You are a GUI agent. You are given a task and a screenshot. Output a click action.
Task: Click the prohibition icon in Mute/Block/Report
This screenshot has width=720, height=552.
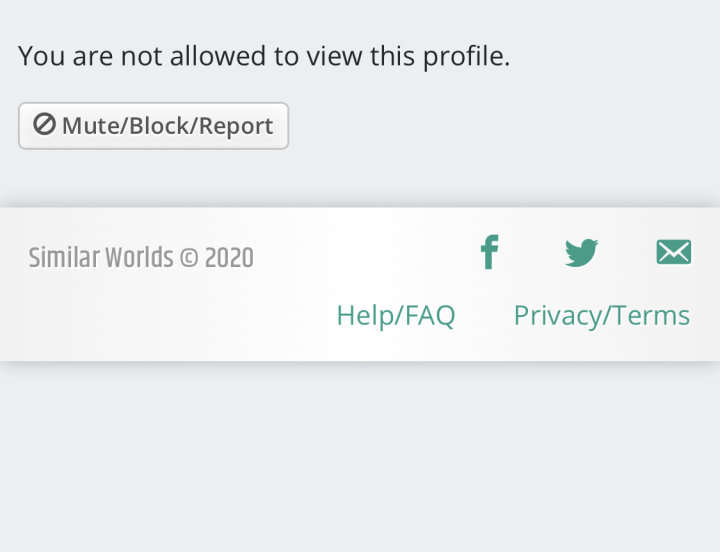click(x=44, y=125)
